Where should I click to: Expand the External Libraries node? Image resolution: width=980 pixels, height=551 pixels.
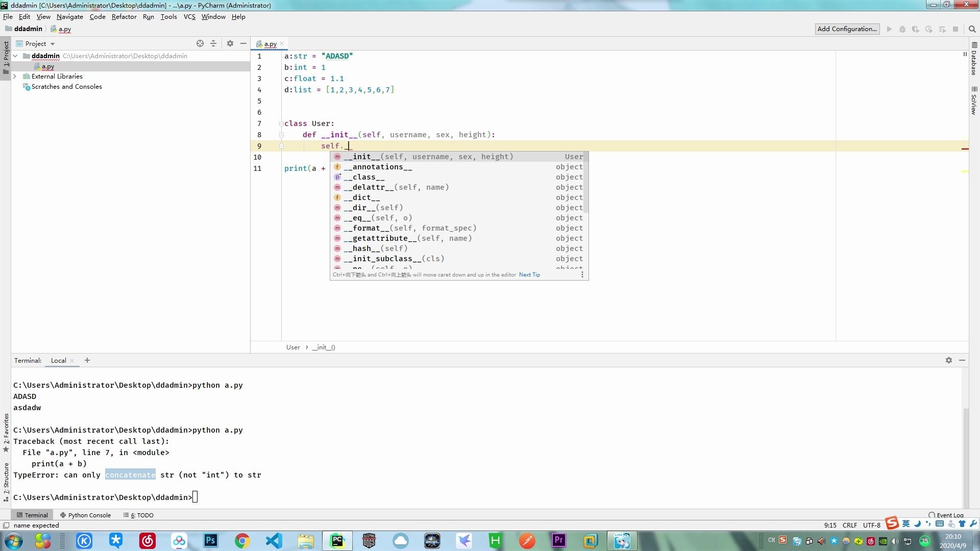pos(16,76)
